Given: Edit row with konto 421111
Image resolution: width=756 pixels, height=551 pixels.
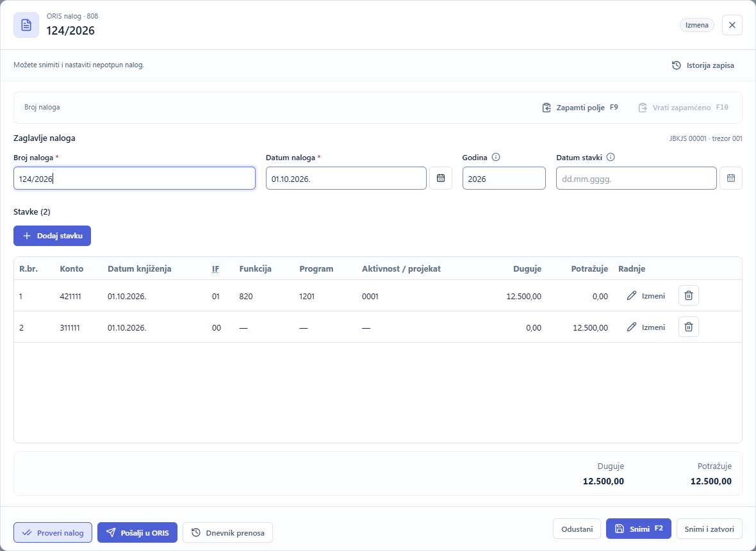Looking at the screenshot, I should pyautogui.click(x=646, y=296).
